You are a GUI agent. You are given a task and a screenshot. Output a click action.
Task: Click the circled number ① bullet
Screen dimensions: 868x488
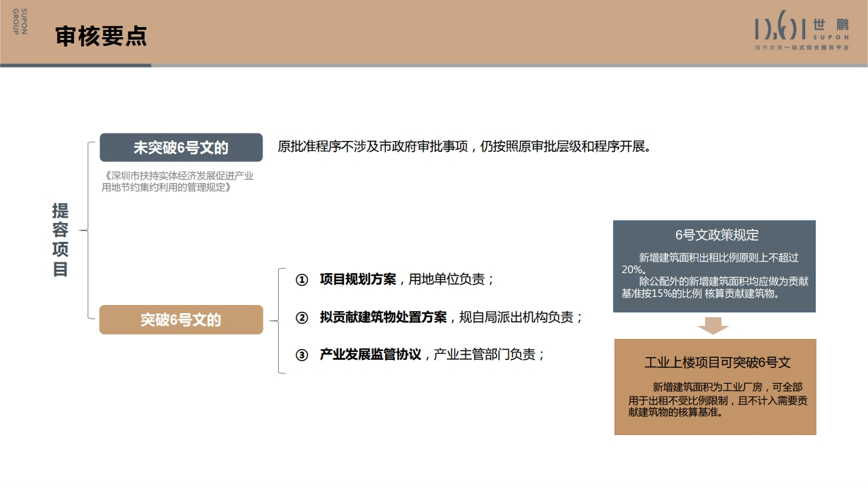tap(302, 279)
